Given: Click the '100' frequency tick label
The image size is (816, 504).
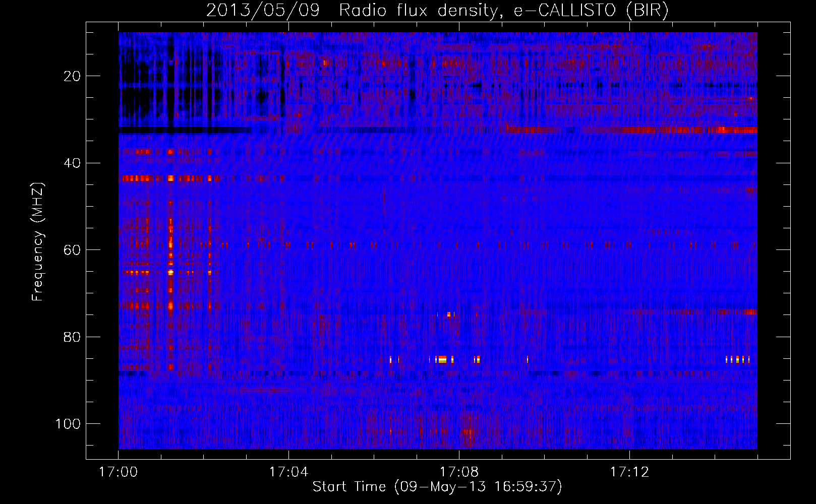Looking at the screenshot, I should click(68, 424).
